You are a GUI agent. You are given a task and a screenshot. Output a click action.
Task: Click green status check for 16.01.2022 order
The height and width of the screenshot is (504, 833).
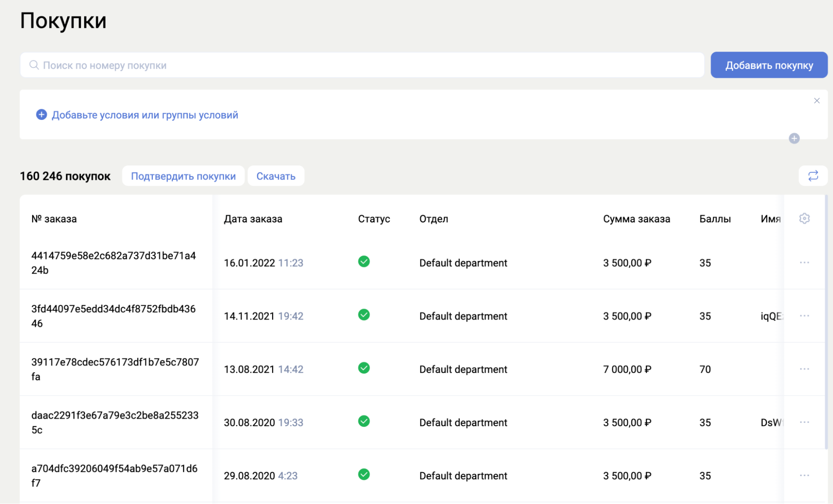pos(363,262)
